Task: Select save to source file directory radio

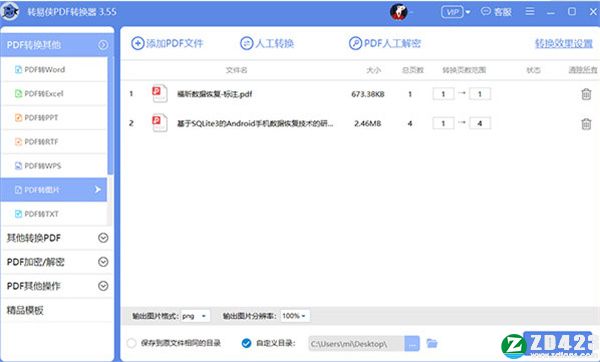Action: [131, 343]
